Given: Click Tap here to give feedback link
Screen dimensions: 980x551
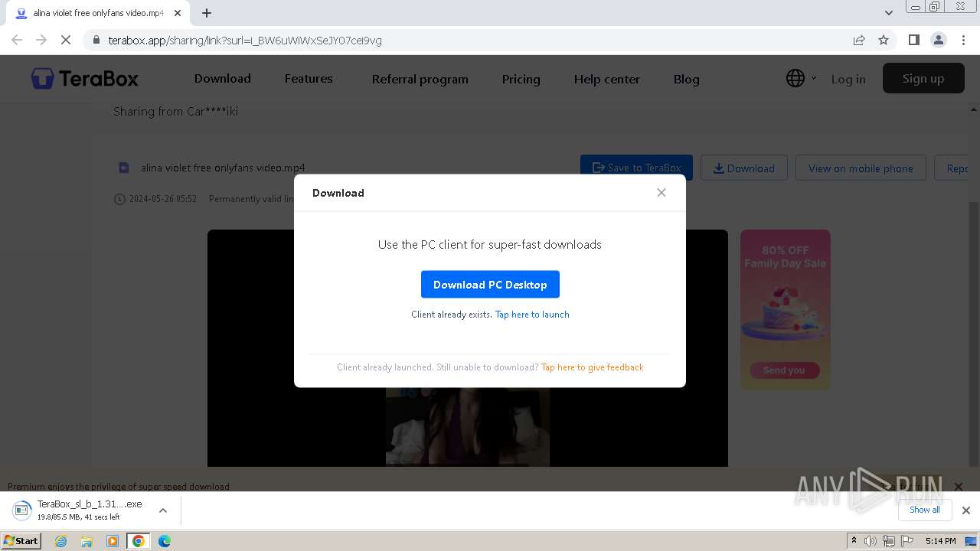Looking at the screenshot, I should (592, 367).
